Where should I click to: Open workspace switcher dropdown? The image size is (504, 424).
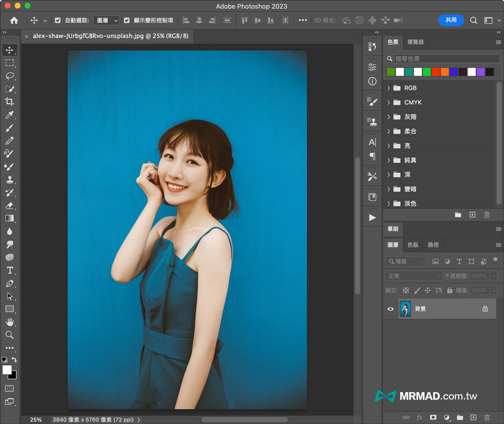point(492,20)
